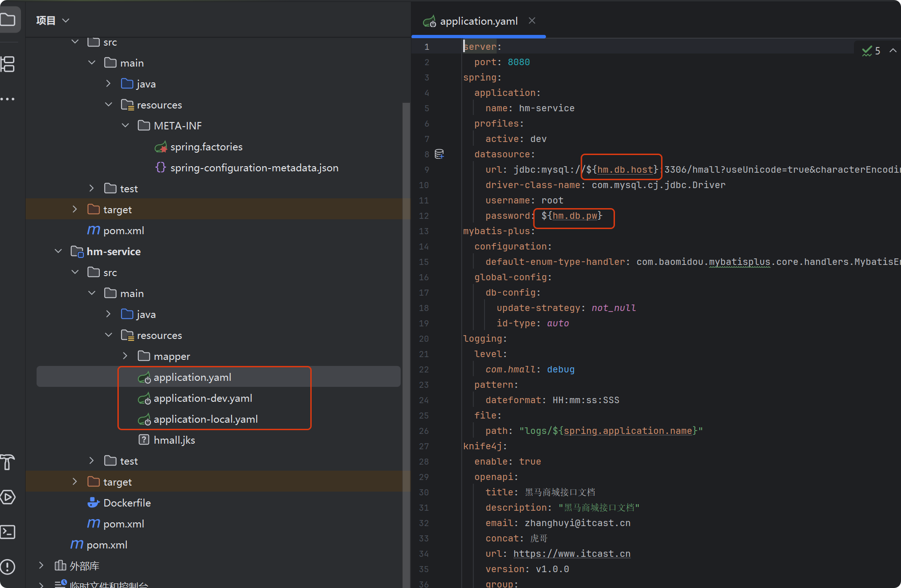Screen dimensions: 901x588
Task: Open the Structure tool window icon
Action: 8,64
